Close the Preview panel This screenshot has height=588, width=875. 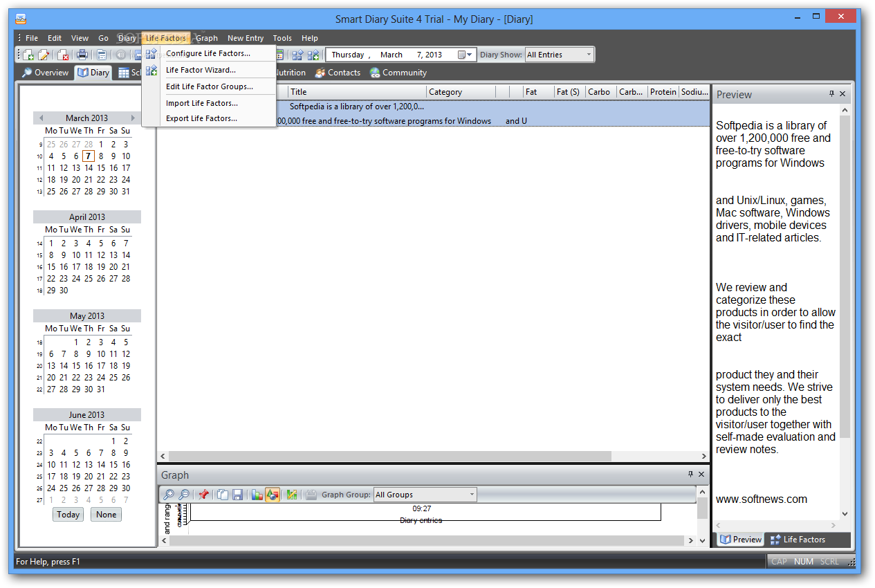[842, 94]
